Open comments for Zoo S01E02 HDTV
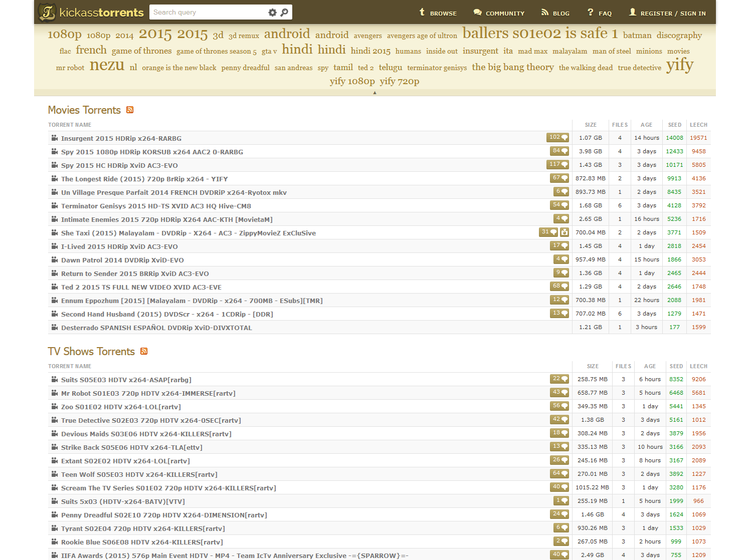This screenshot has width=748, height=560. (559, 406)
